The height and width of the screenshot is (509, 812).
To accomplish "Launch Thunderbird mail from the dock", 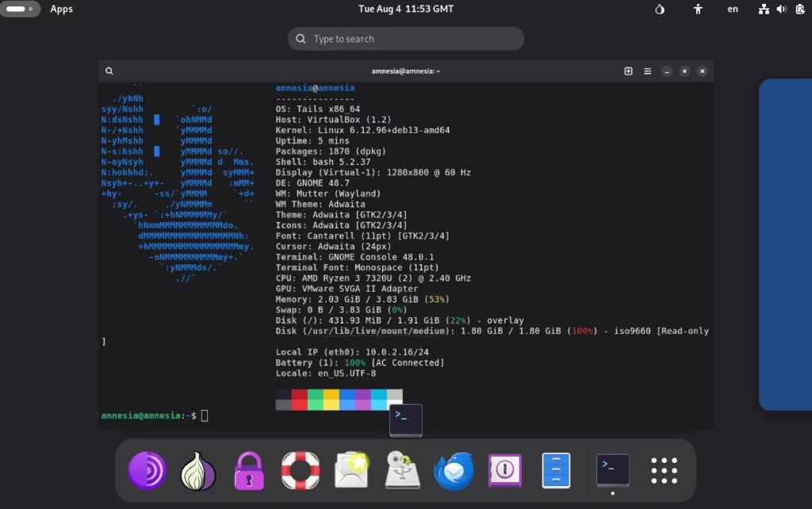I will point(454,470).
